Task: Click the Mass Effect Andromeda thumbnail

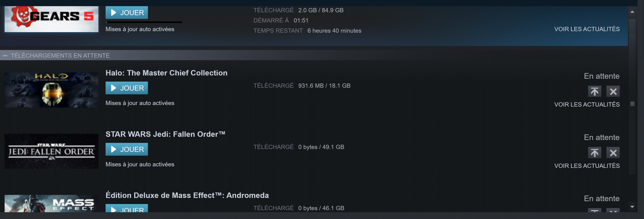Action: pyautogui.click(x=51, y=204)
